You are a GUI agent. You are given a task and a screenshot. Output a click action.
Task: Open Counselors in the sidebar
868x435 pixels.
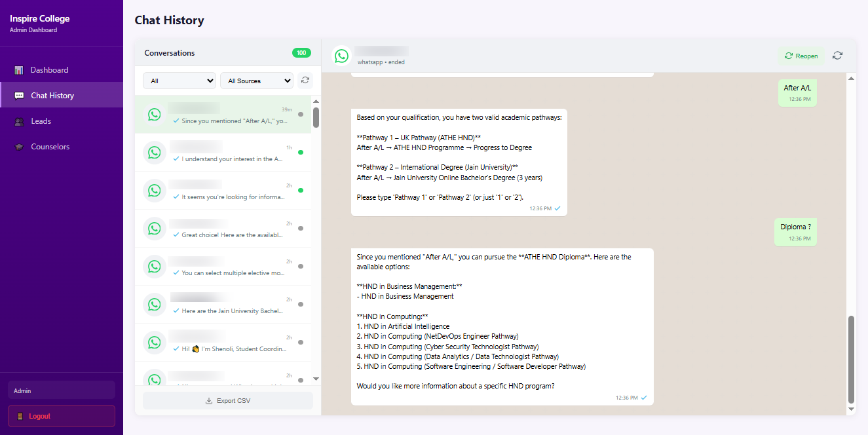[x=62, y=147]
